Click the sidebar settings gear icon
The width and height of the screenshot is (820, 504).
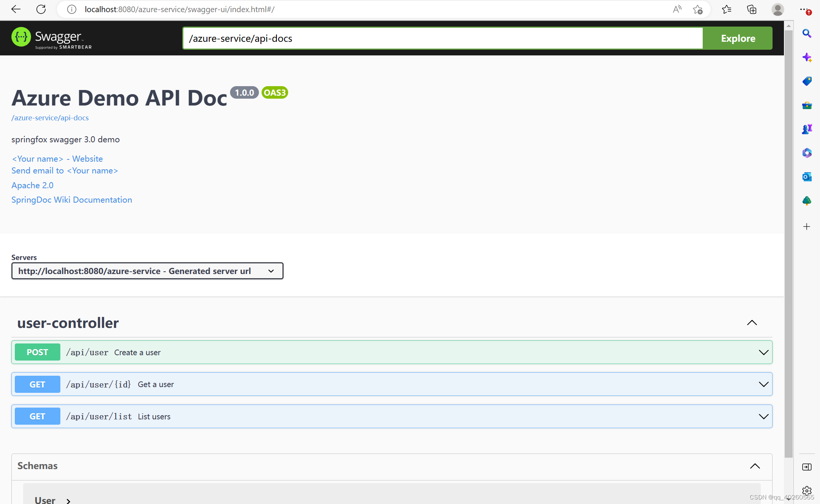807,491
